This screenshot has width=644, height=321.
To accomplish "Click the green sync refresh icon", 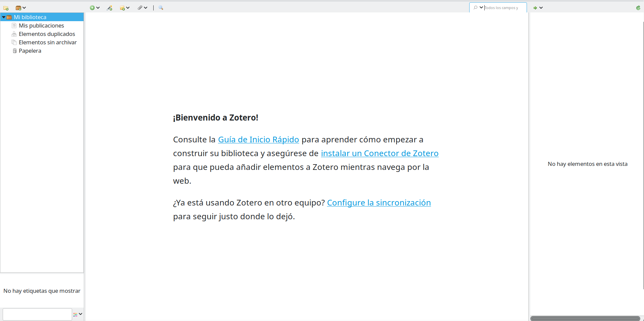I will [x=638, y=8].
